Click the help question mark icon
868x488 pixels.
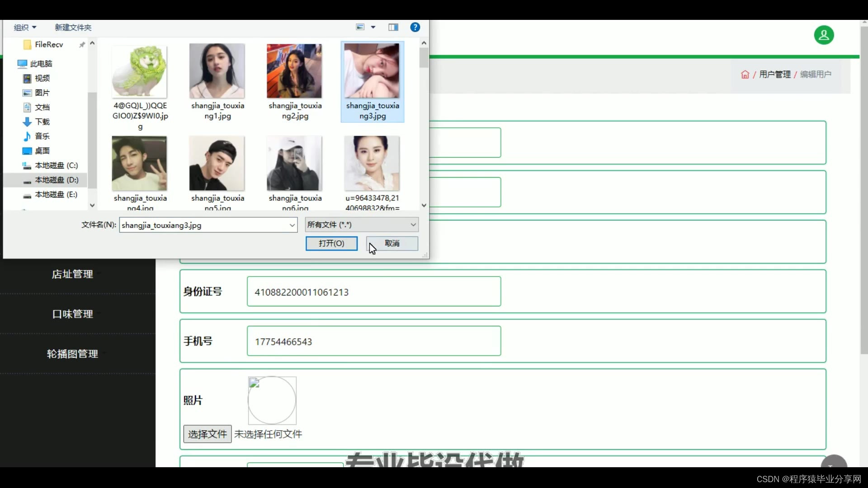(x=415, y=27)
